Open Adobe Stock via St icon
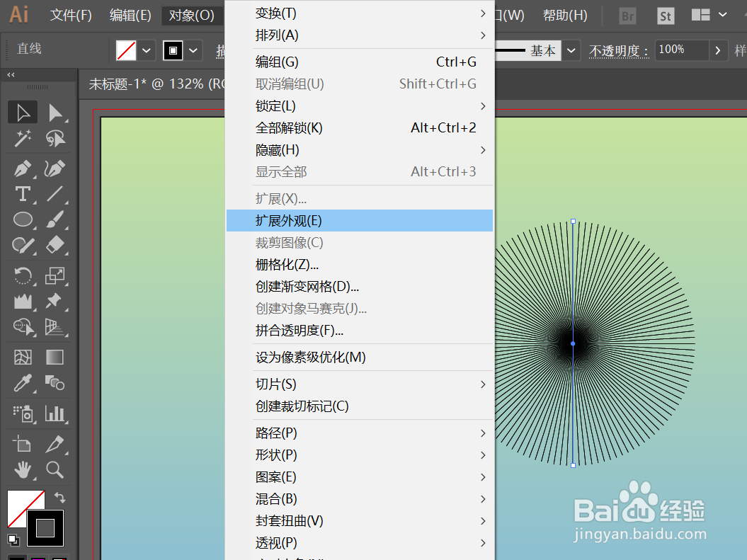 (x=665, y=16)
